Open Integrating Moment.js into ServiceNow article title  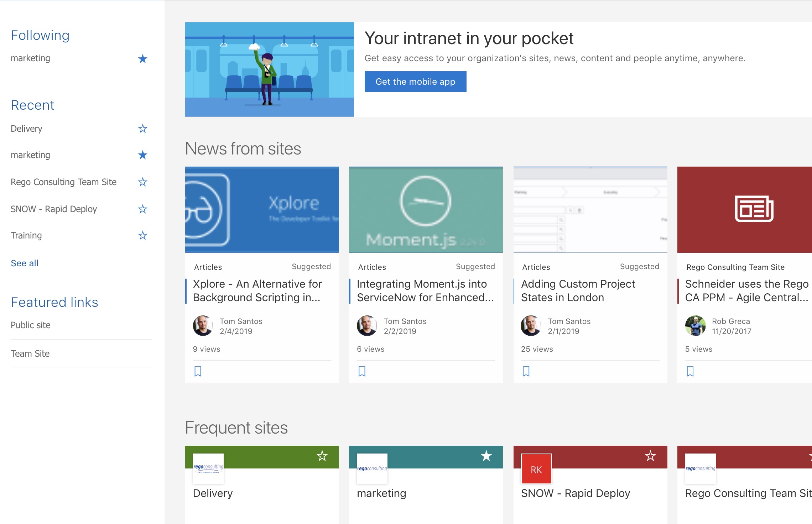(425, 290)
